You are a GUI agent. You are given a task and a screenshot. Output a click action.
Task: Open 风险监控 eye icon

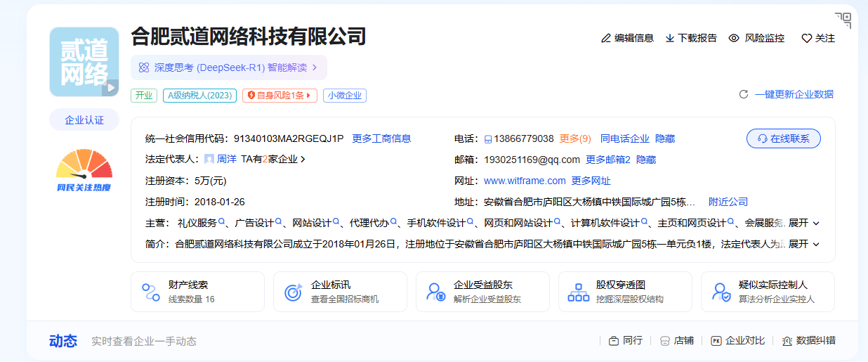point(734,38)
